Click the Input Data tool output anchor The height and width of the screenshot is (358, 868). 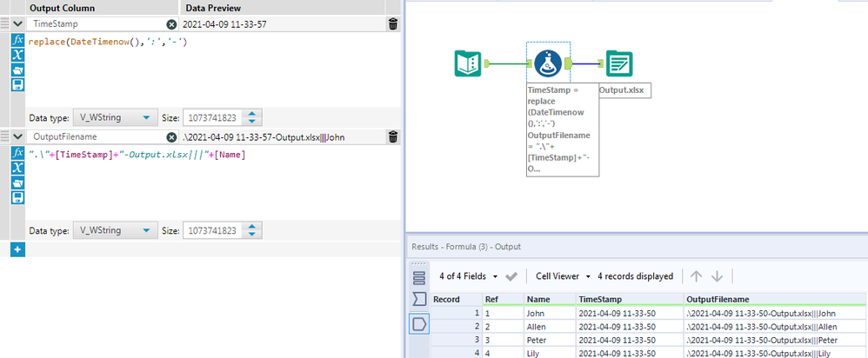(x=487, y=63)
